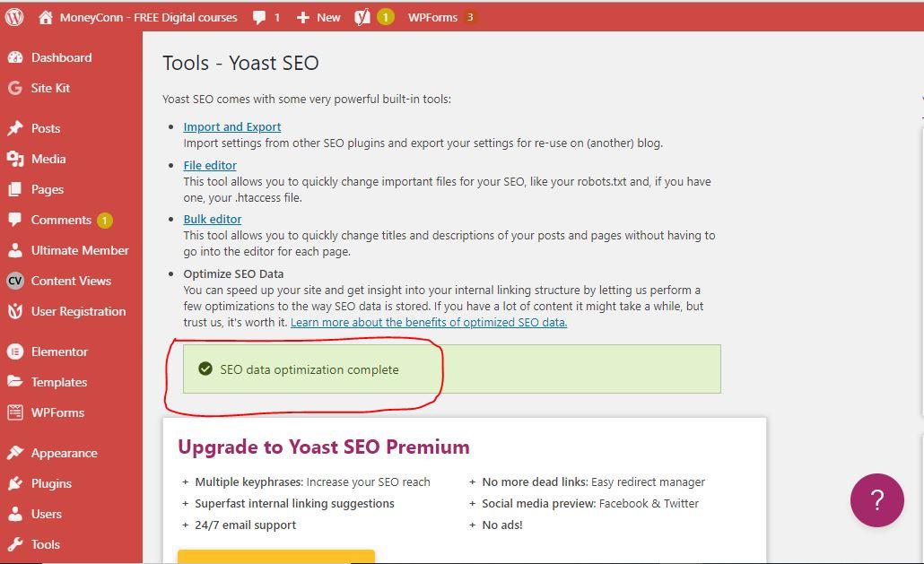Open the help question mark button
924x564 pixels.
[877, 500]
